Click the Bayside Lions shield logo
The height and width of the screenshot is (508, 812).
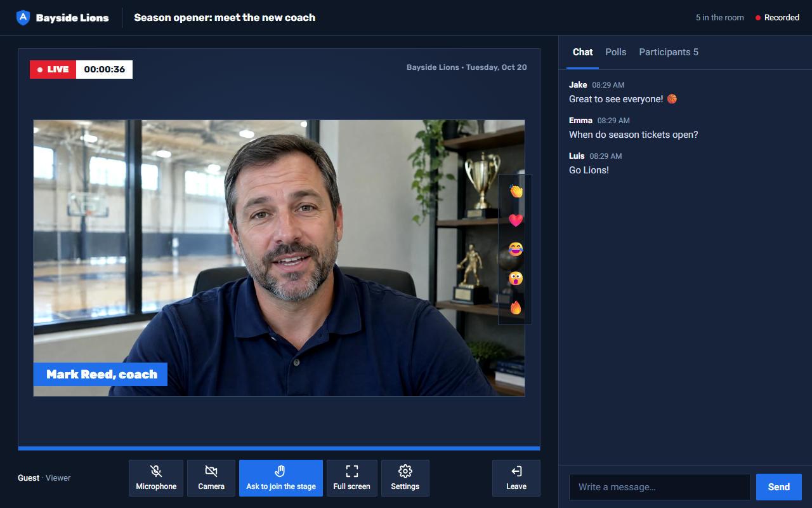coord(23,18)
